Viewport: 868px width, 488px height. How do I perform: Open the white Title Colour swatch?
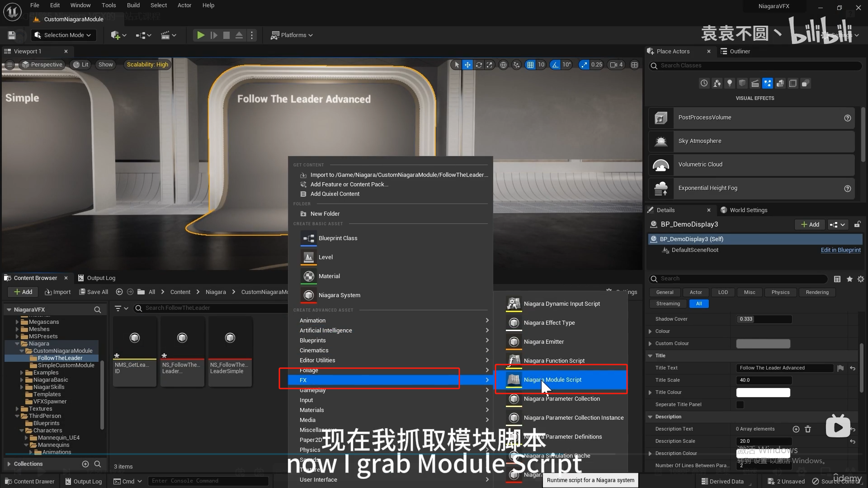coord(763,393)
